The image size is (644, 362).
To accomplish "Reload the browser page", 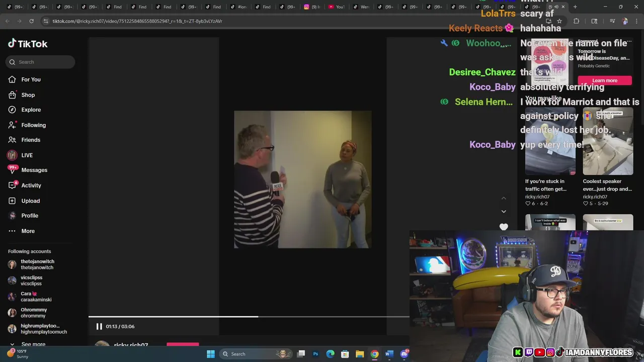I will point(31,21).
